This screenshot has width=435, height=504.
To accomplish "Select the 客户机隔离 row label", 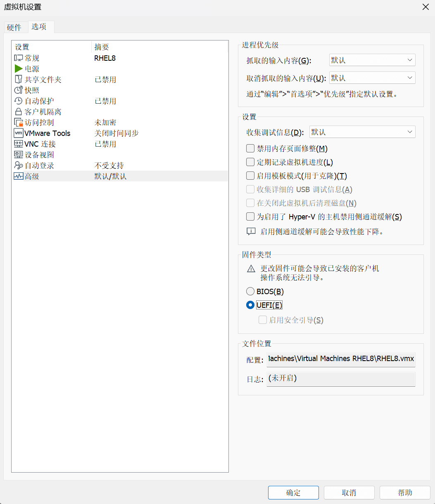I will (43, 112).
